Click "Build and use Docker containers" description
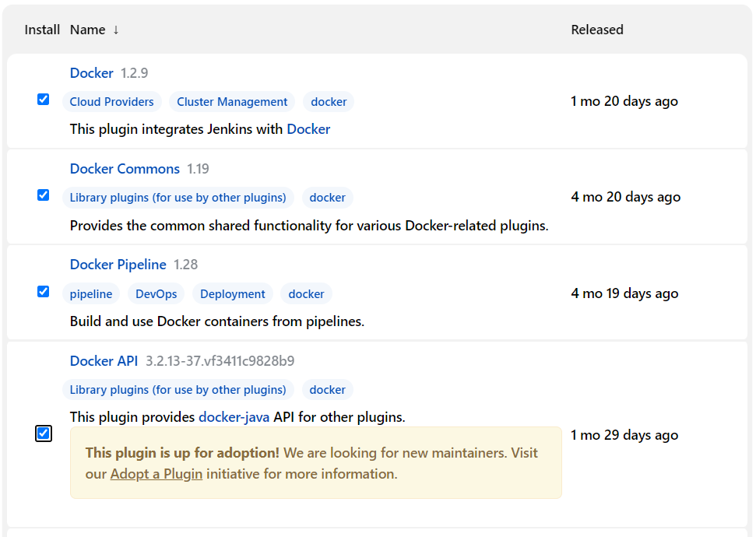This screenshot has height=537, width=756. (x=217, y=321)
